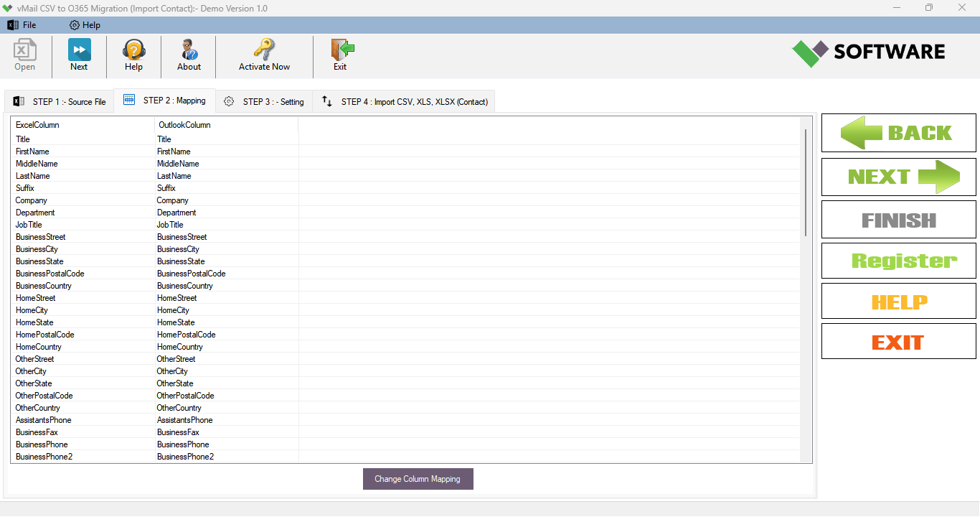
Task: Click OtherStreet in the OutlookColumn
Action: (x=176, y=359)
